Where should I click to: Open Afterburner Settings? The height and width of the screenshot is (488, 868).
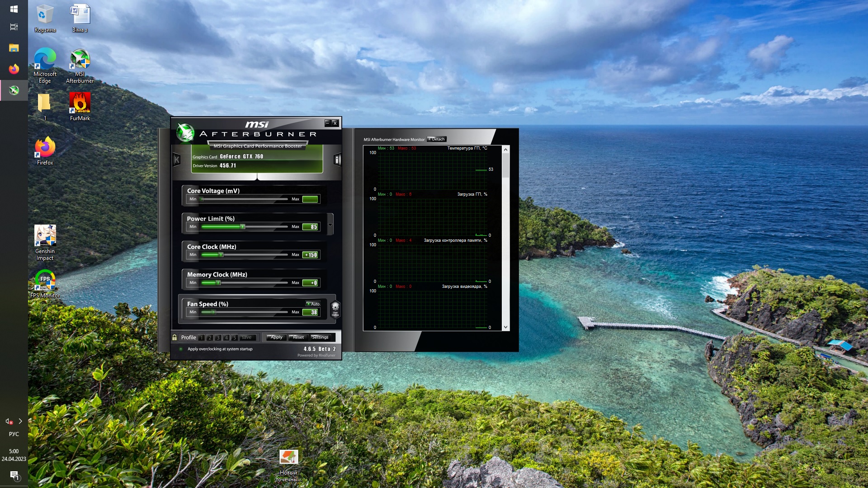pos(320,337)
